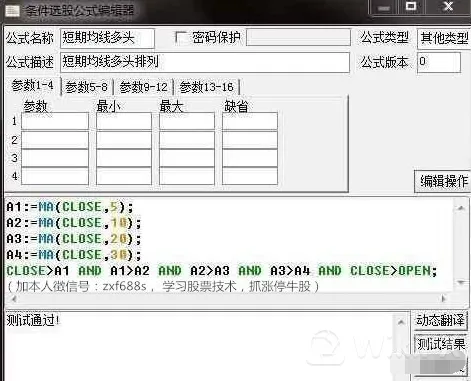Click 缺省 field in row 3
The image size is (471, 381).
coord(250,158)
